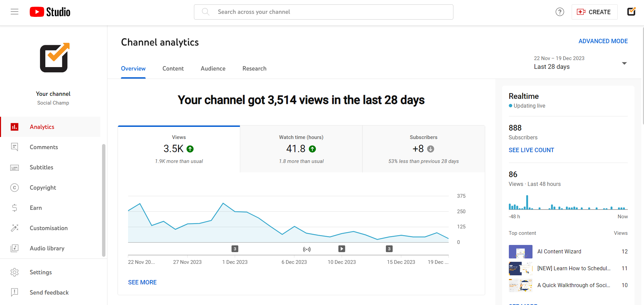This screenshot has height=305, width=644.
Task: Open Settings from the sidebar
Action: point(41,272)
